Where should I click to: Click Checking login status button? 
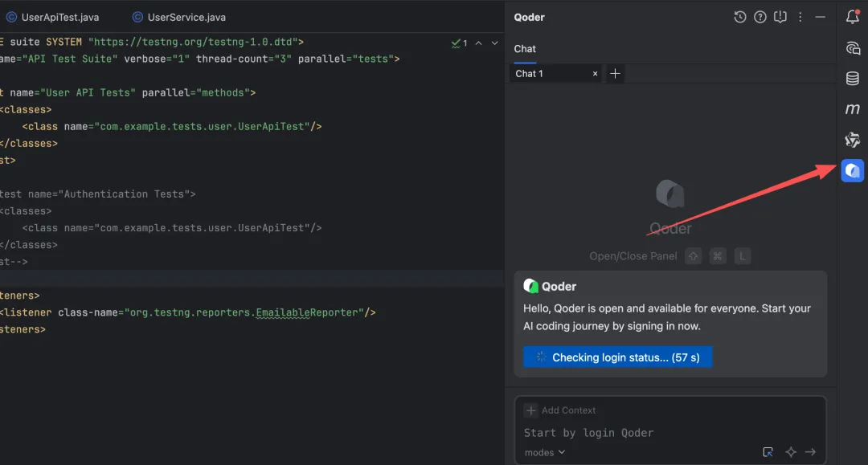click(618, 357)
